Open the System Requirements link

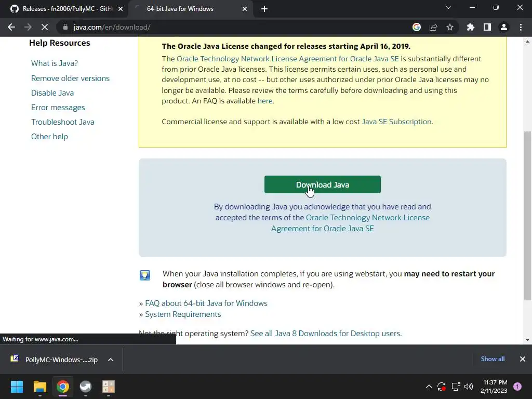pos(183,314)
